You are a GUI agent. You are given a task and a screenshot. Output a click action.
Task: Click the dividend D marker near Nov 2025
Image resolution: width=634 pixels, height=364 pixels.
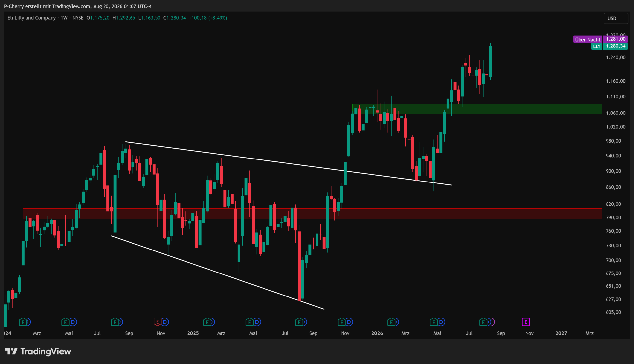349,322
